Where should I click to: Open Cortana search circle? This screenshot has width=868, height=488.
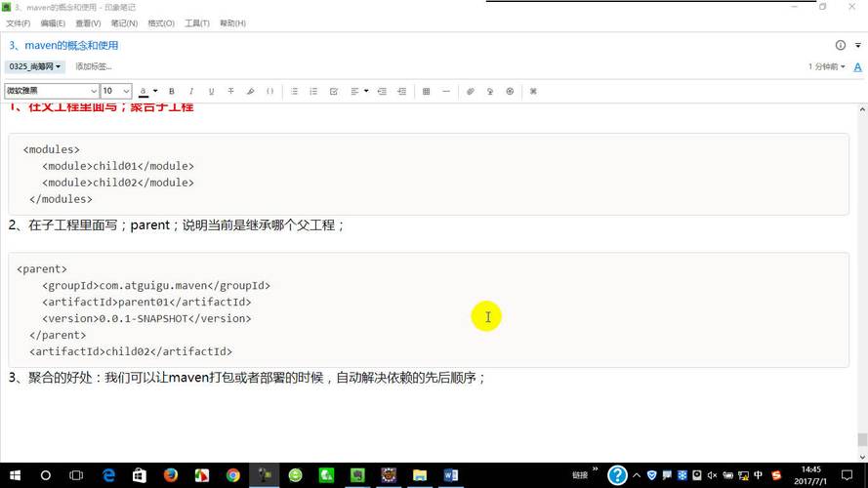(45, 475)
